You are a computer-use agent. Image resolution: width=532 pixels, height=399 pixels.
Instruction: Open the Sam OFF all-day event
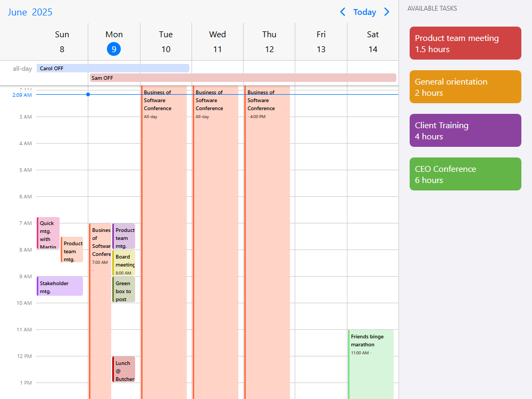[x=243, y=78]
